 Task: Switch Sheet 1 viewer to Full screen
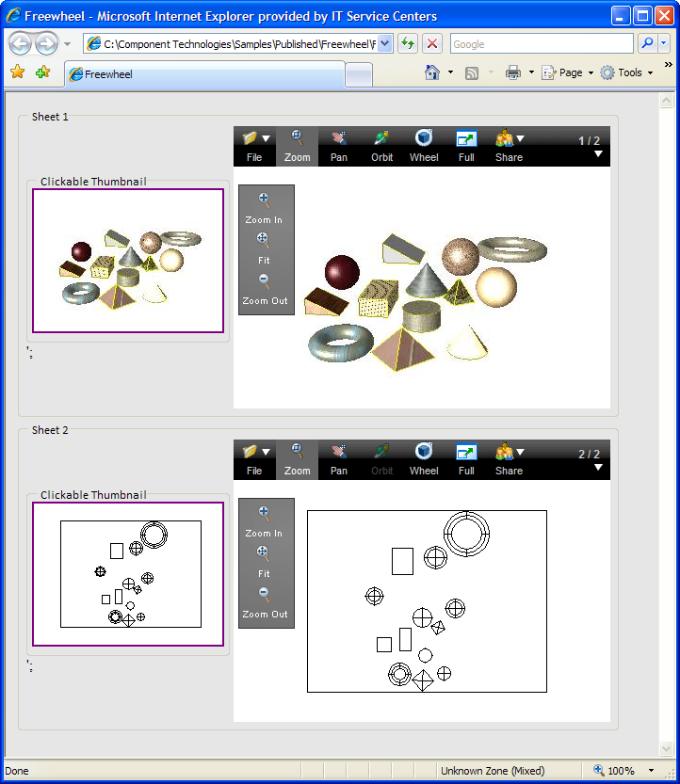[466, 146]
